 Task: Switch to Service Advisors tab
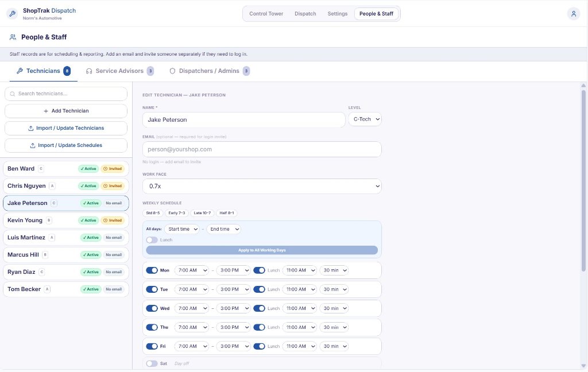(x=119, y=71)
